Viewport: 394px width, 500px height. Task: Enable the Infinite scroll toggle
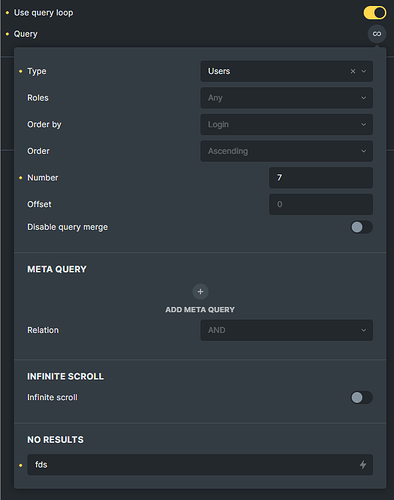pos(361,397)
